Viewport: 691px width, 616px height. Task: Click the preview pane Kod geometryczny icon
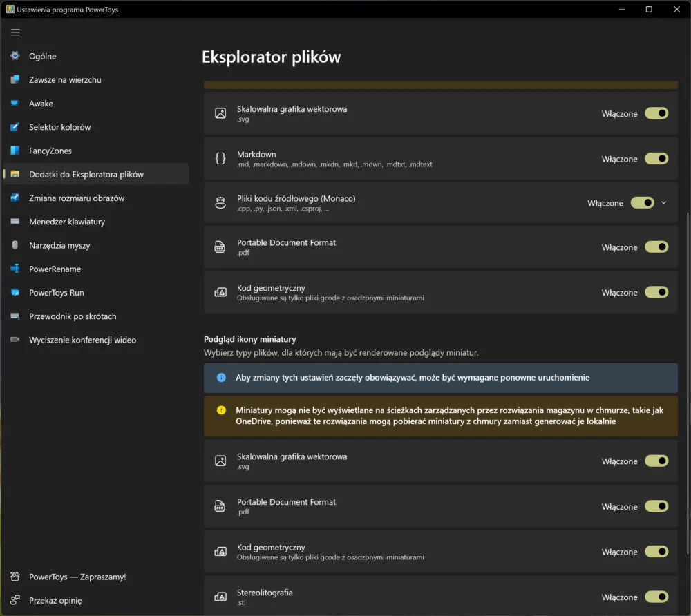[x=220, y=292]
